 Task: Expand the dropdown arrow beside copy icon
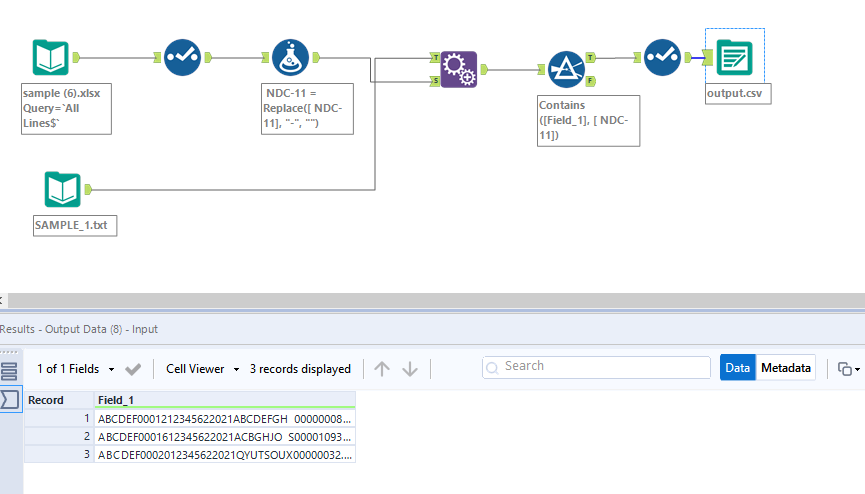[857, 369]
